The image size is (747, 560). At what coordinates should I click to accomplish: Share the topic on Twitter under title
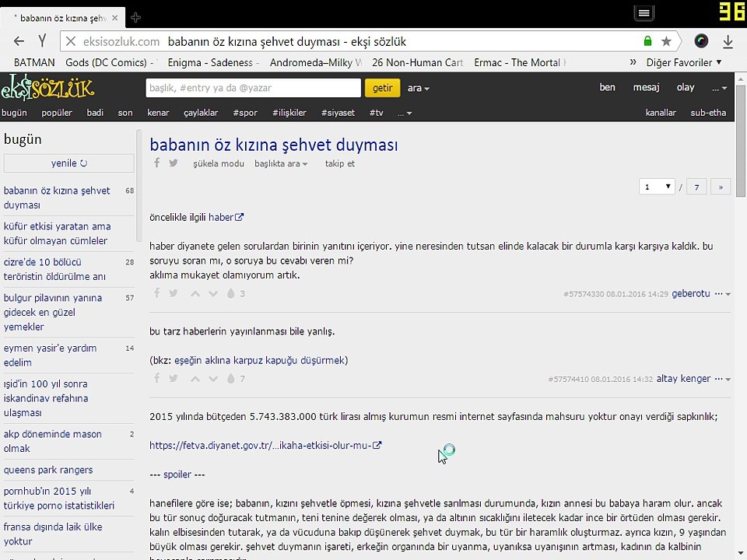point(174,163)
